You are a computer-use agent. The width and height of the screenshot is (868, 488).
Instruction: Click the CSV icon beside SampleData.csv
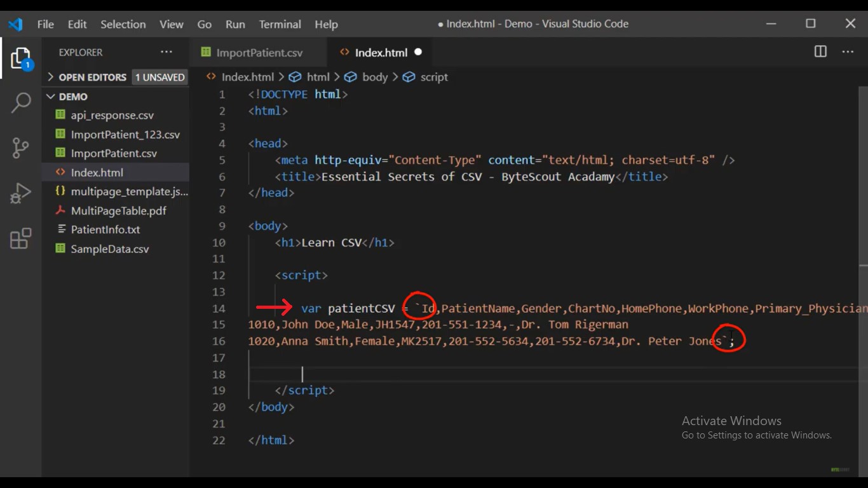60,248
